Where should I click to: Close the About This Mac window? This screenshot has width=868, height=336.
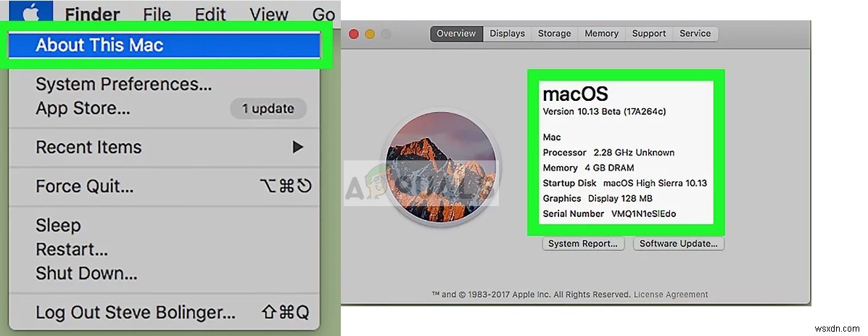pos(354,34)
